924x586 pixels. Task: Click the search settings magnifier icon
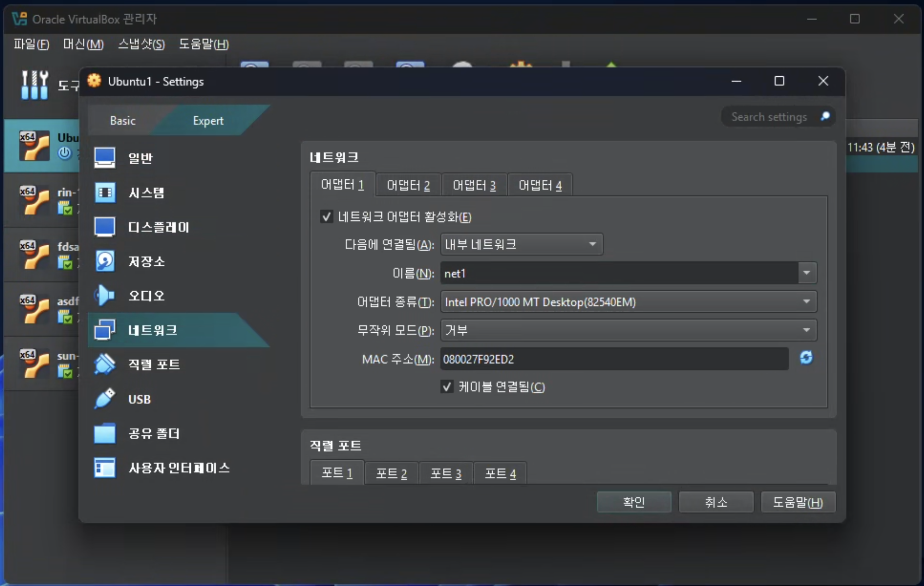point(825,116)
